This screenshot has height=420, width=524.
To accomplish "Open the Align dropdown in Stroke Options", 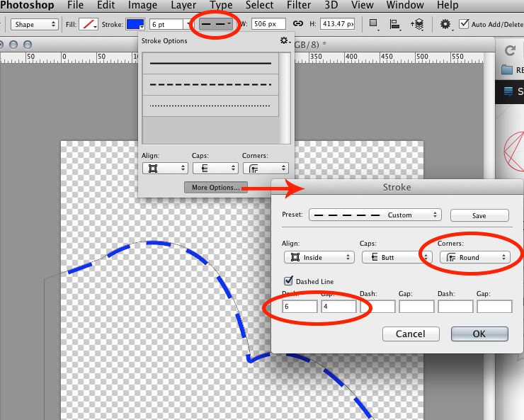I will pos(165,168).
